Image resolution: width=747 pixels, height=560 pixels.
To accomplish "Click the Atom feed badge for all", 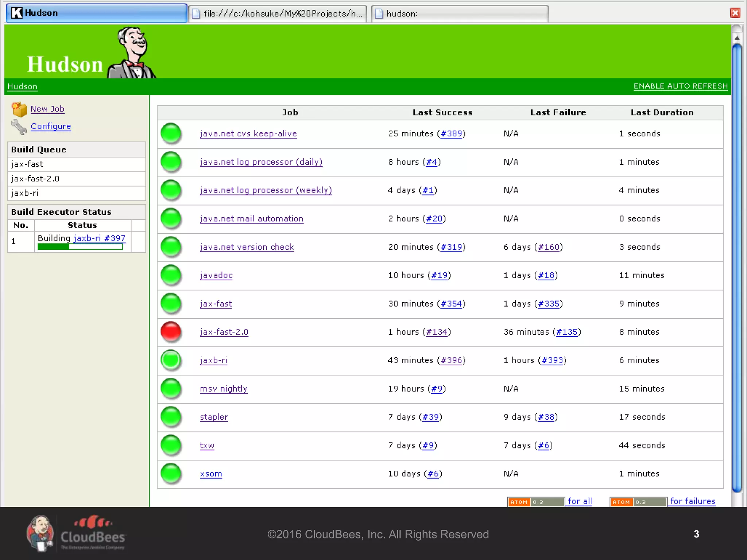I will coord(536,502).
